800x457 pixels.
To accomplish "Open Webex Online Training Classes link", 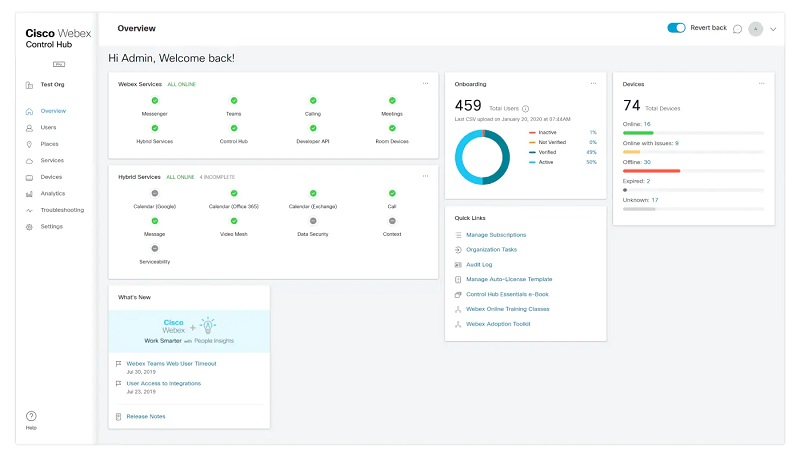I will (508, 309).
